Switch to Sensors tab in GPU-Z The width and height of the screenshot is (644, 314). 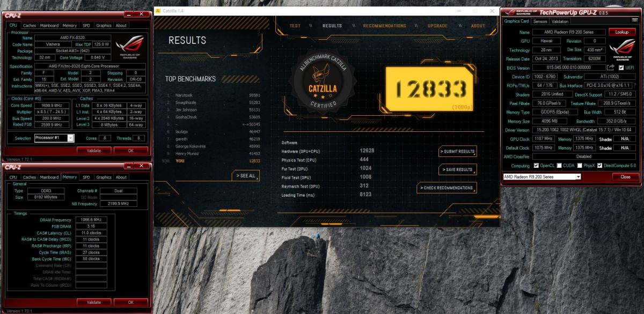[540, 21]
